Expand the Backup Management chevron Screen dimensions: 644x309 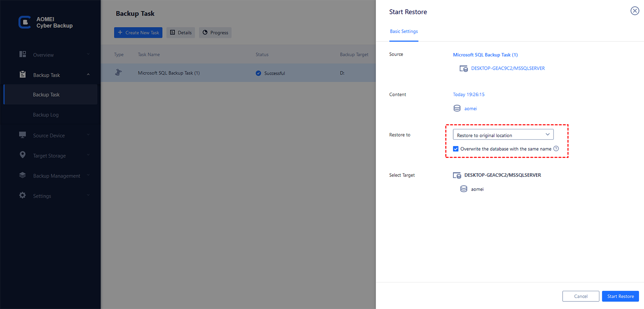[88, 175]
